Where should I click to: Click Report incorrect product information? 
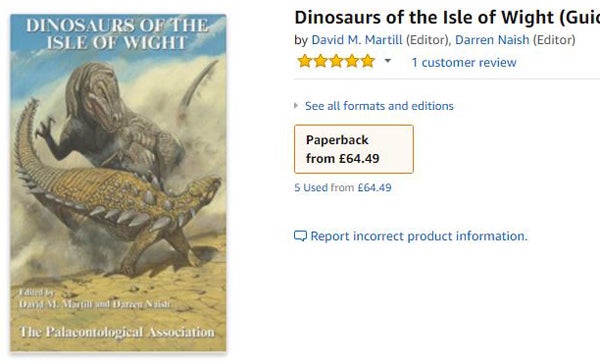pyautogui.click(x=419, y=236)
